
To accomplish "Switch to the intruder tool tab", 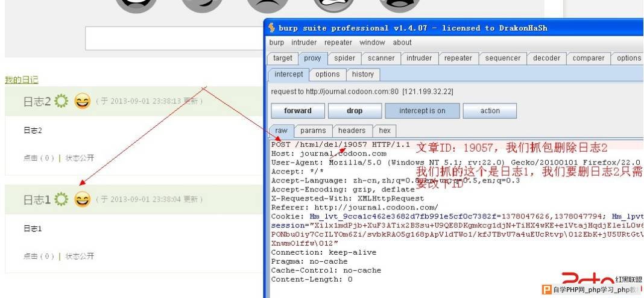I will 419,58.
